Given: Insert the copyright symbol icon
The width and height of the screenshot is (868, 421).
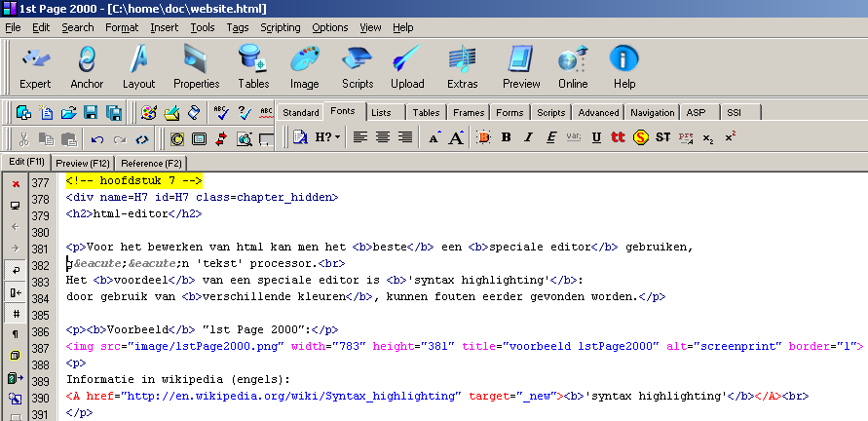Looking at the screenshot, I should coord(176,139).
